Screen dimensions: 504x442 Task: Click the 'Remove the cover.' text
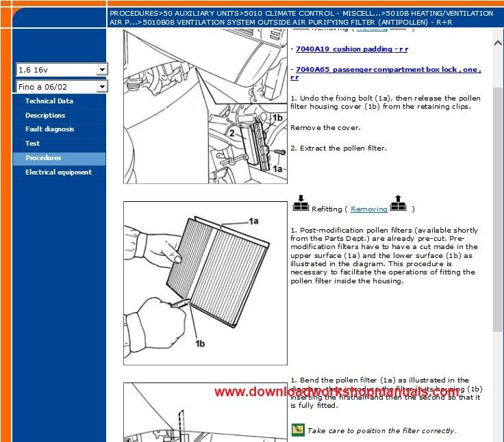(325, 127)
